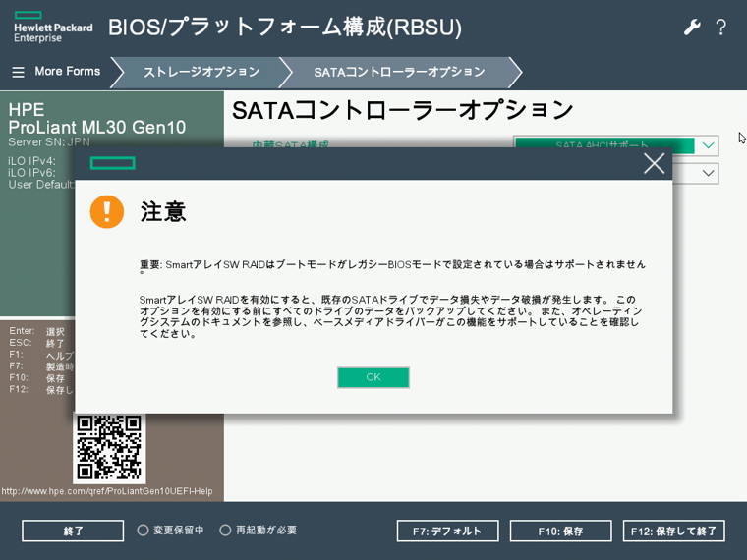
Task: Click Server SN: JPN text
Action: coord(49,141)
